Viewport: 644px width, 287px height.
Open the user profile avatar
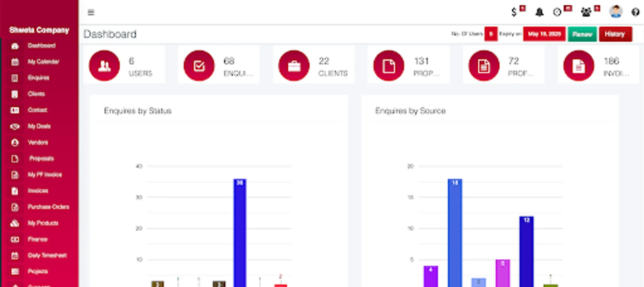coord(616,12)
